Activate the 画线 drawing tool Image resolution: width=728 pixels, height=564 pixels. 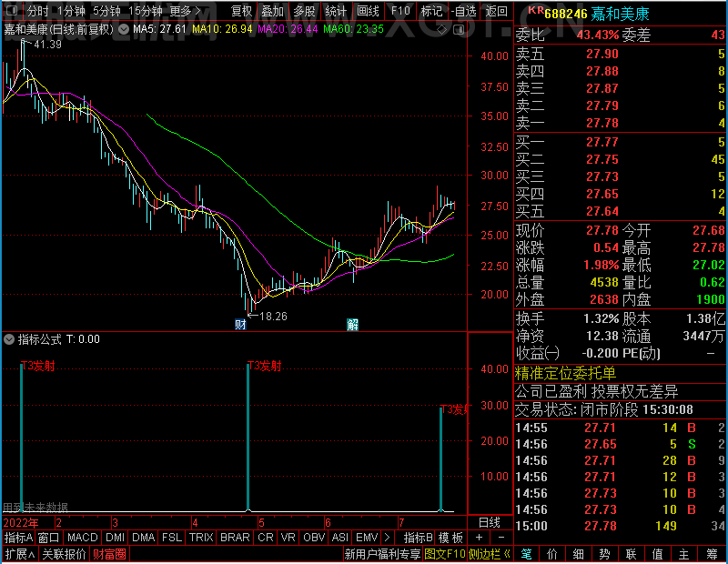368,11
